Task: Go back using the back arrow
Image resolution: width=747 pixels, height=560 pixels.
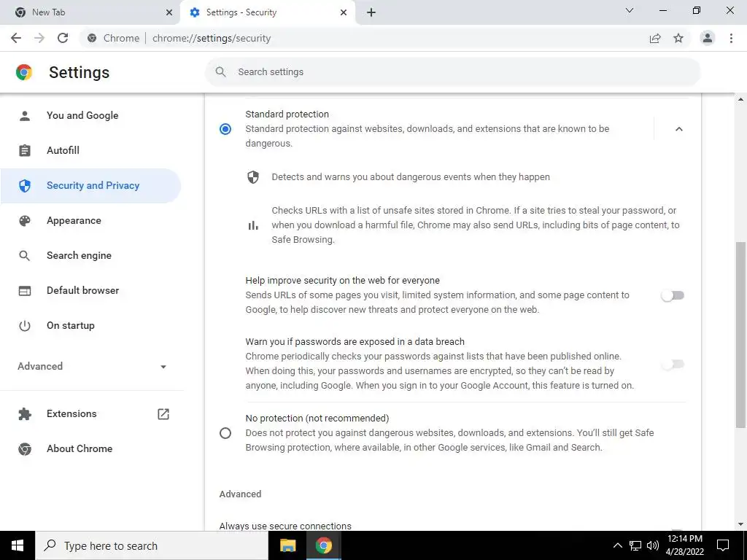Action: 16,38
